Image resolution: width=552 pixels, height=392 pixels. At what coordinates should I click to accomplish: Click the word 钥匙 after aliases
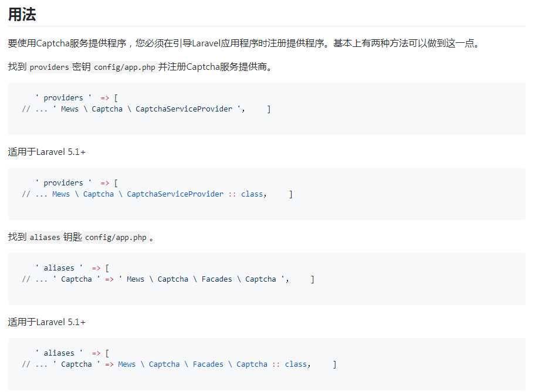tap(73, 237)
